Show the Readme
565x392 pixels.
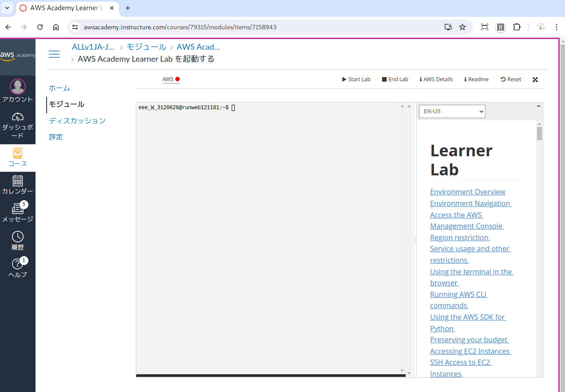pos(476,79)
